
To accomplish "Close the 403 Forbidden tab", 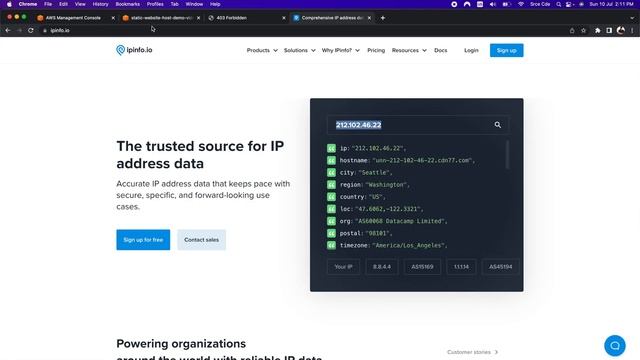I will [x=284, y=18].
